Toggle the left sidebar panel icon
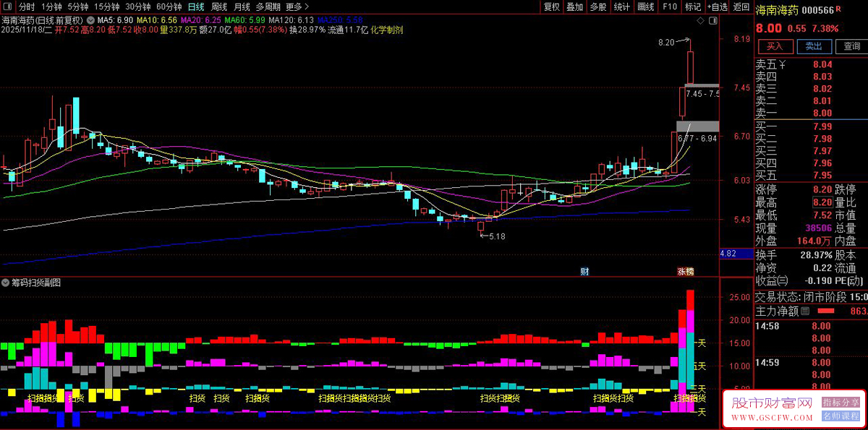The width and height of the screenshot is (868, 430). point(8,7)
